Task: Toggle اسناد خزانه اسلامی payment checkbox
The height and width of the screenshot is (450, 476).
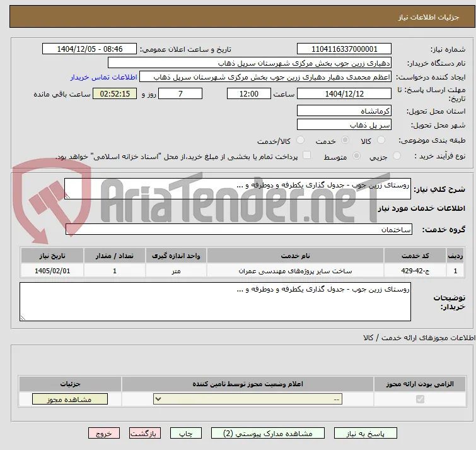Action: point(307,155)
